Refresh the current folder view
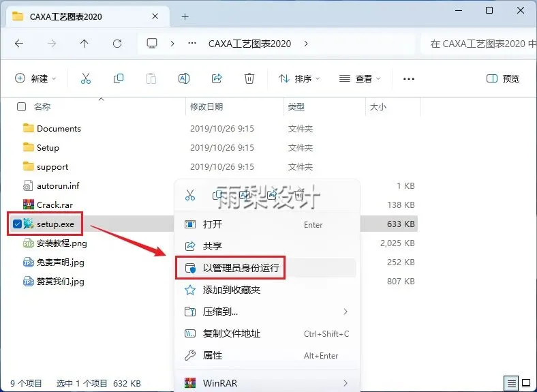The image size is (537, 392). tap(117, 44)
